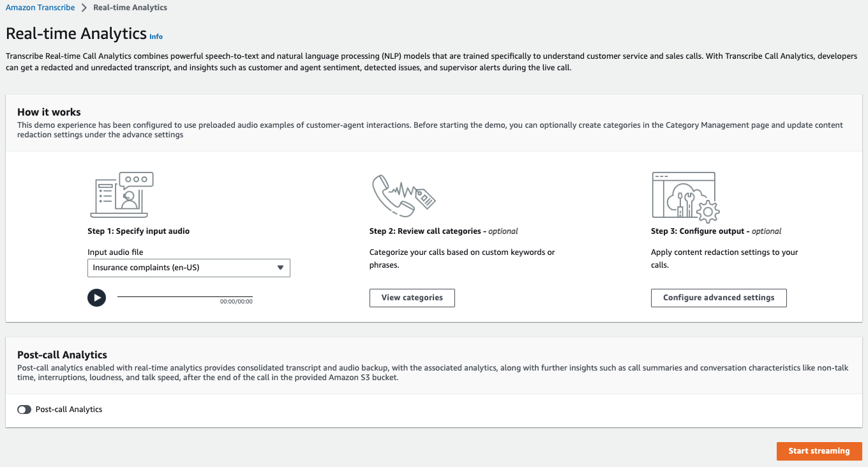The image size is (868, 467).
Task: Open Amazon Transcribe from the breadcrumb
Action: (x=40, y=7)
